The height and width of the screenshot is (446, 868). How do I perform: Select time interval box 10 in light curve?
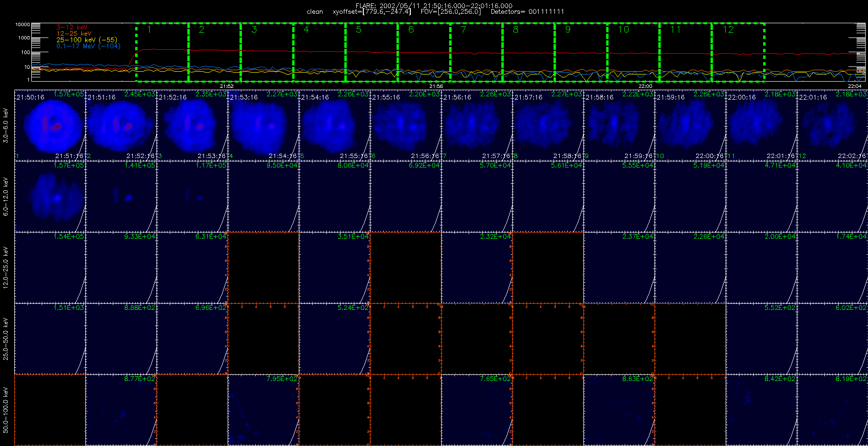tap(633, 52)
